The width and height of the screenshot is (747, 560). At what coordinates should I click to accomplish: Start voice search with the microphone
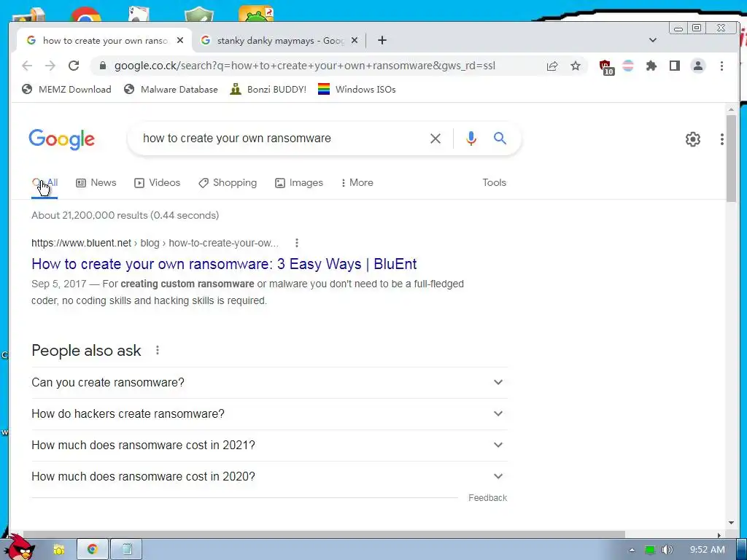471,139
